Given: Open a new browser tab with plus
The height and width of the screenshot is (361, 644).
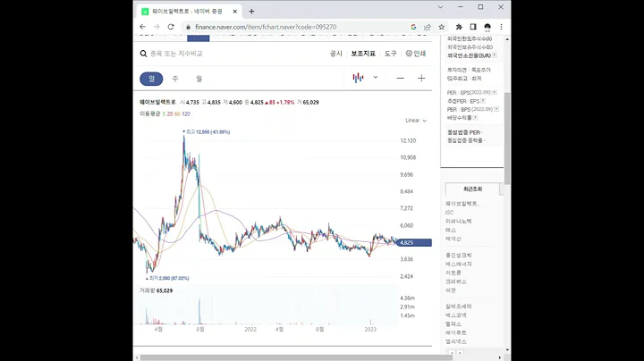Looking at the screenshot, I should click(x=251, y=12).
